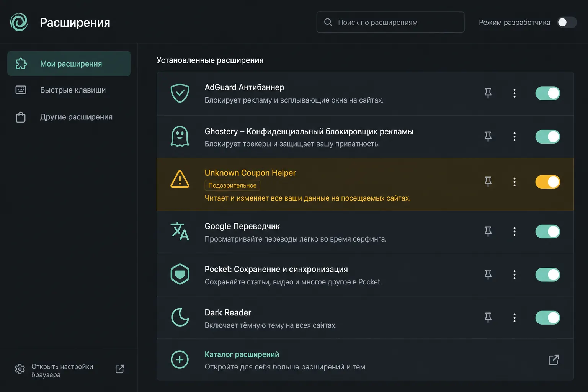Toggle Режим разработчика switch
Screen dimensions: 588x392
point(567,22)
